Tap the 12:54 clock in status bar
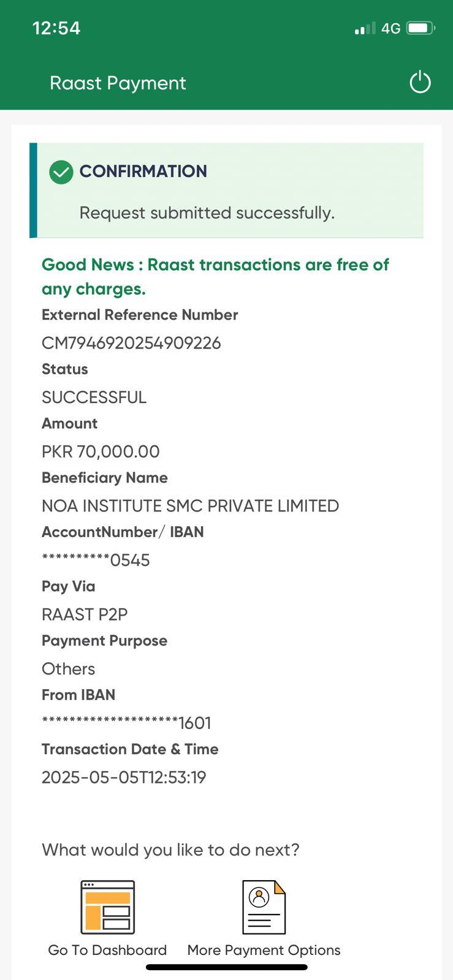 click(56, 28)
